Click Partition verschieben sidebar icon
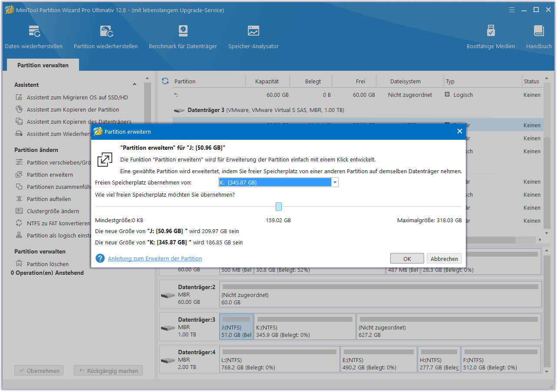Viewport: 557px width, 392px height. coord(19,162)
